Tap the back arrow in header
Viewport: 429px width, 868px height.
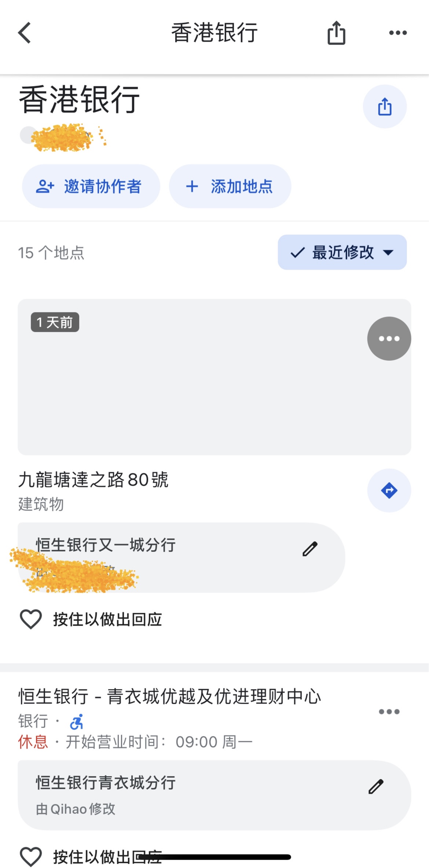point(25,33)
